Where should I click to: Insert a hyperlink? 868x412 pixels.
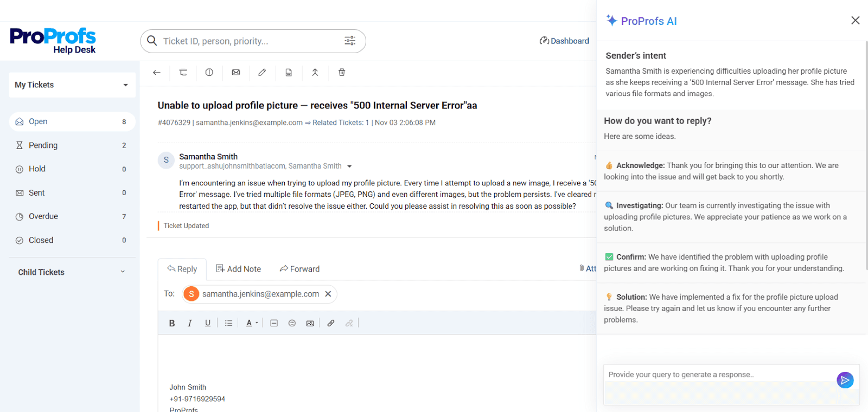point(331,323)
